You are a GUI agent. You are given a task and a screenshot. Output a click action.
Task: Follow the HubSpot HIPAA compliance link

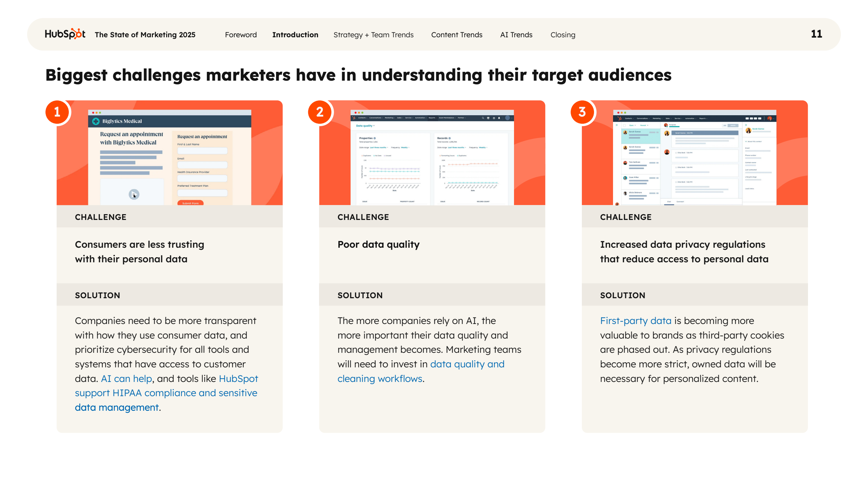166,393
